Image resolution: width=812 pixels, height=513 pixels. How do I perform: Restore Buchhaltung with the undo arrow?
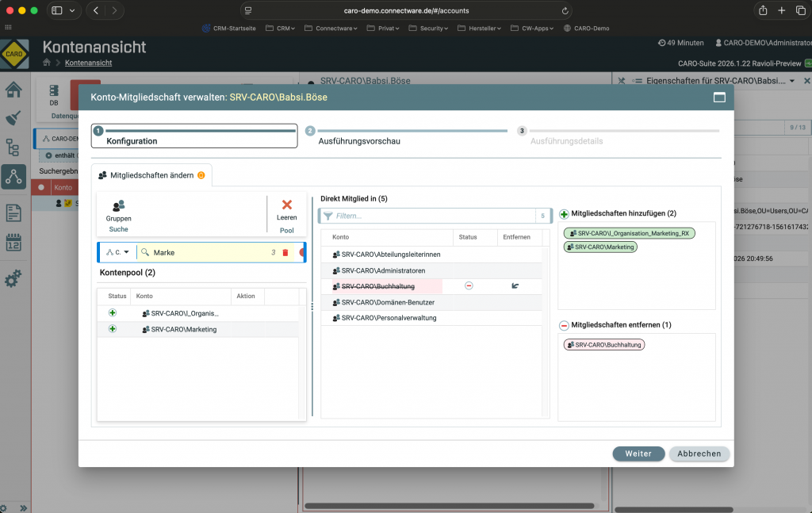(515, 285)
